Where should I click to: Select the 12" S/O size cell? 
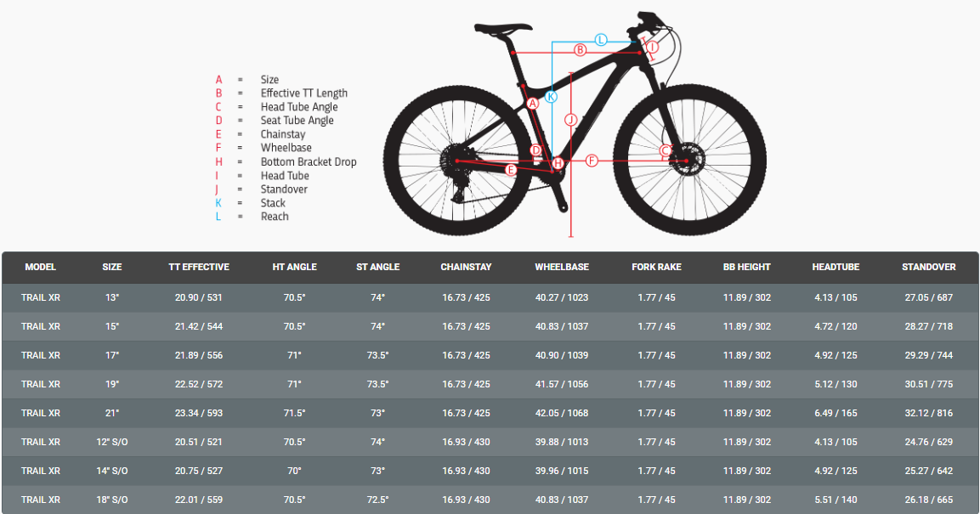coord(112,442)
